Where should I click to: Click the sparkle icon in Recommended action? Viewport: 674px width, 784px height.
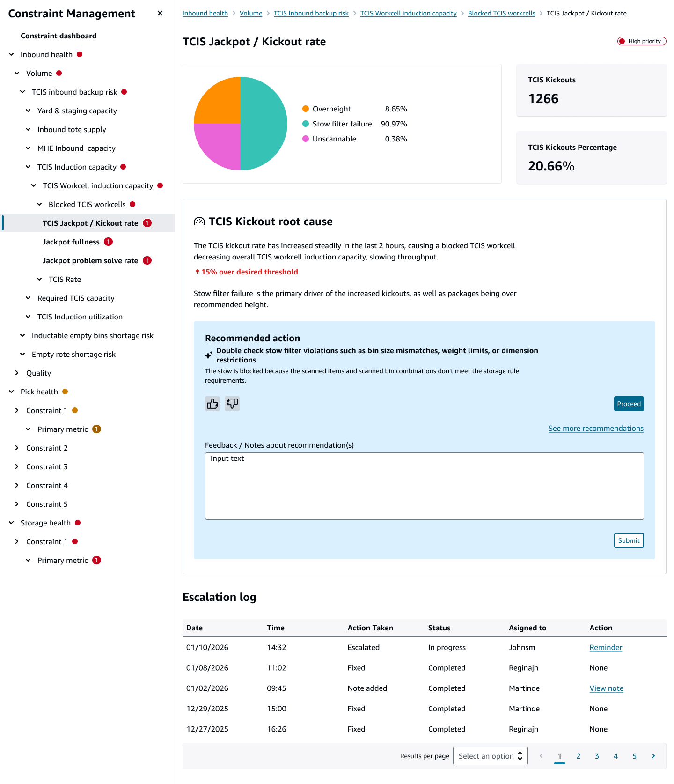pyautogui.click(x=209, y=355)
